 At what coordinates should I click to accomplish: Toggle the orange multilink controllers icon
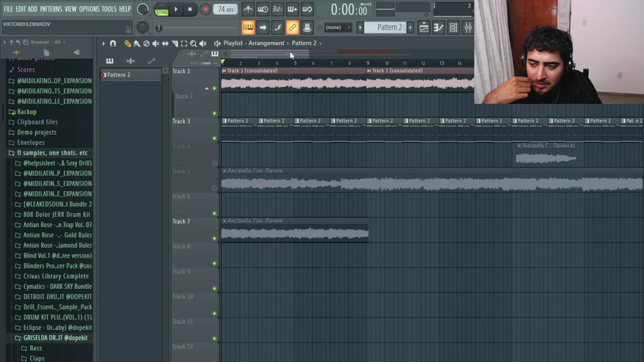(x=292, y=27)
